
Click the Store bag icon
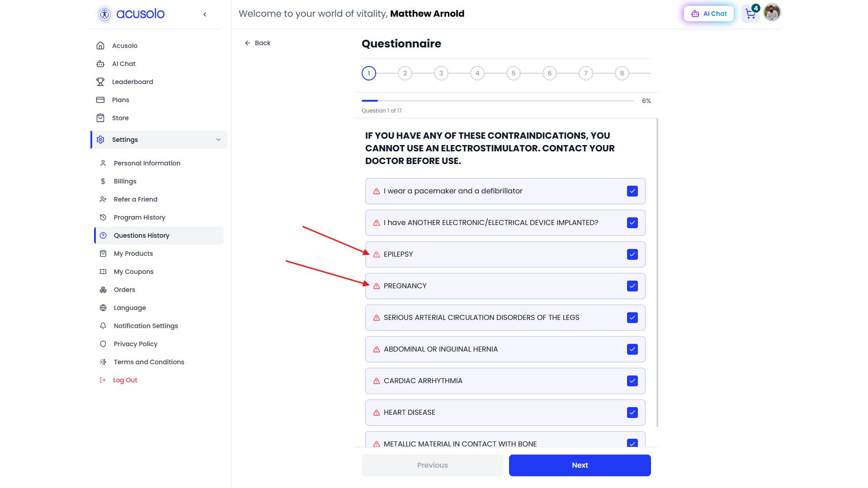100,118
